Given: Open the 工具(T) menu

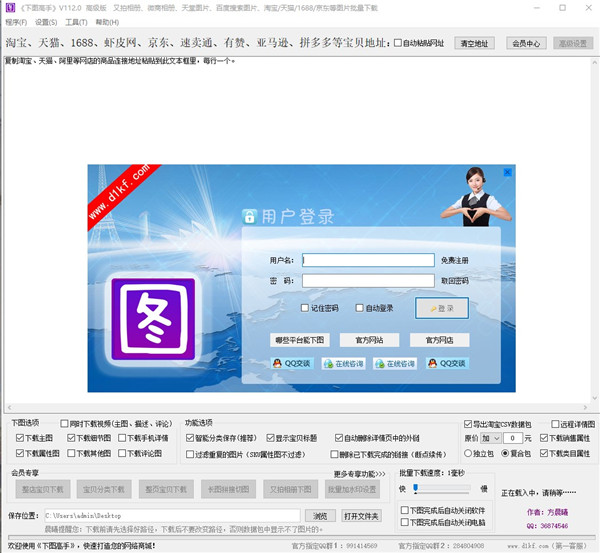Looking at the screenshot, I should (76, 22).
